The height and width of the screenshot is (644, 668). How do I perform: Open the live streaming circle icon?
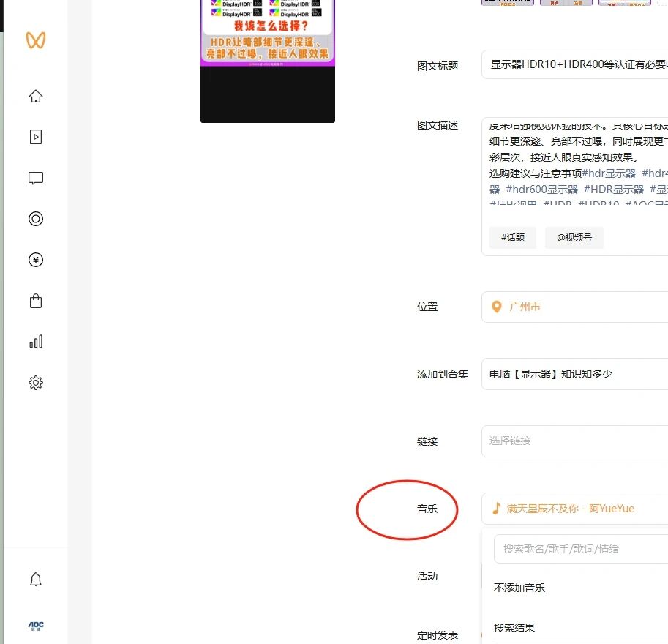36,219
